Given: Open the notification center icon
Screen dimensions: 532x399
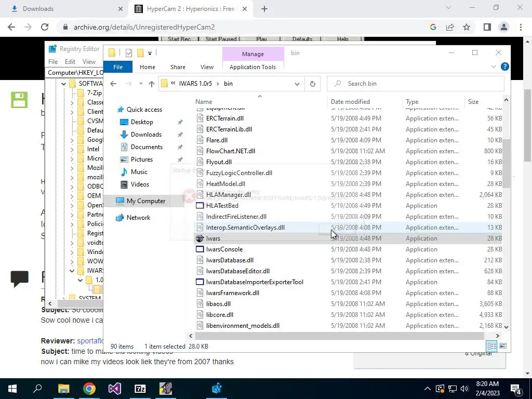Looking at the screenshot, I should [515, 389].
